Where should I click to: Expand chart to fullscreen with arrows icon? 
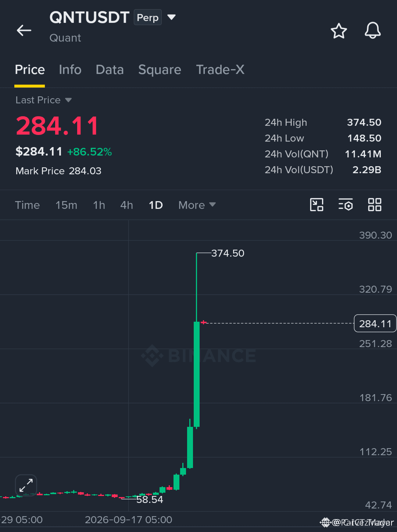point(26,485)
